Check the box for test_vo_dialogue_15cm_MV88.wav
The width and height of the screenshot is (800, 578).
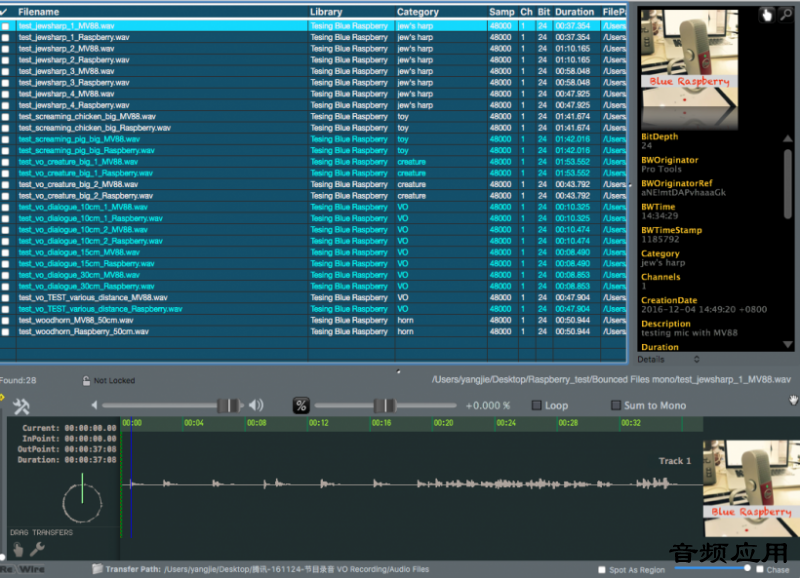coord(5,253)
